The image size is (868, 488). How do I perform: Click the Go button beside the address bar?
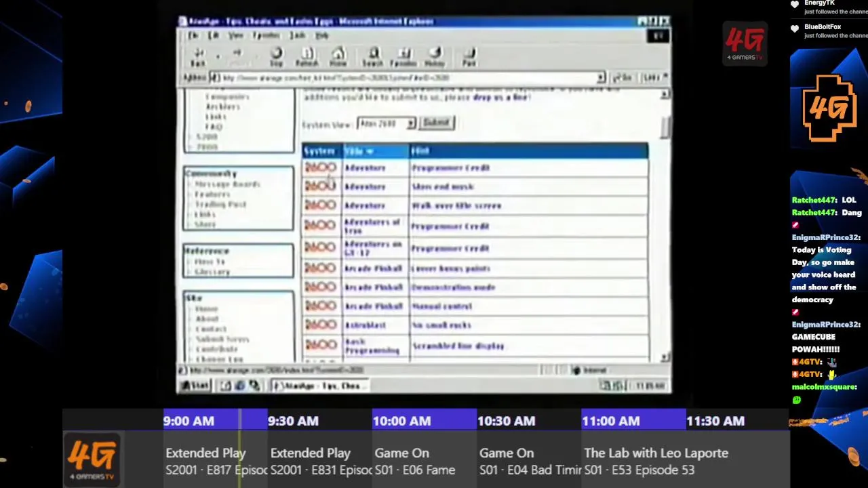(x=623, y=78)
